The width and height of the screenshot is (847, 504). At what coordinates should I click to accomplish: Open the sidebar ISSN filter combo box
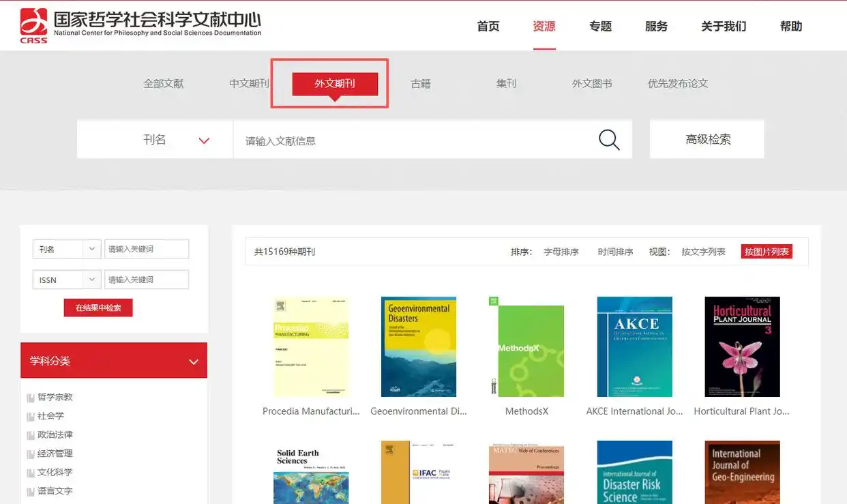coord(67,280)
